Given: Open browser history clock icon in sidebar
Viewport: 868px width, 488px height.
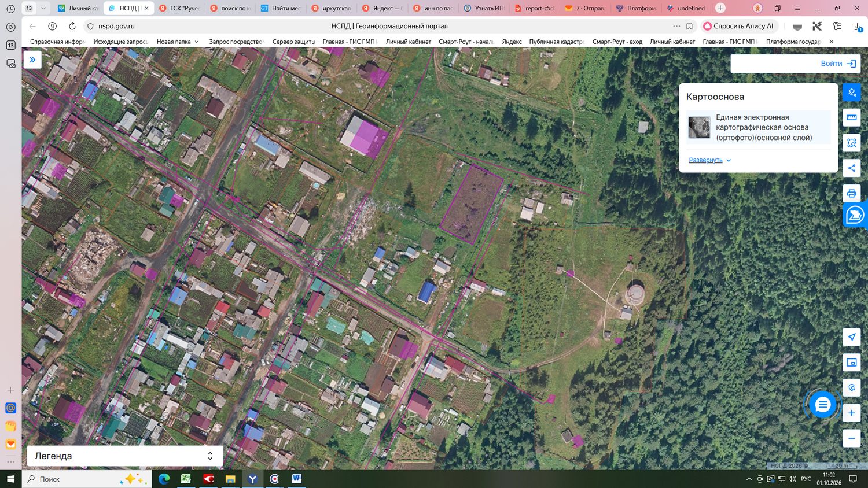Looking at the screenshot, I should pyautogui.click(x=10, y=9).
